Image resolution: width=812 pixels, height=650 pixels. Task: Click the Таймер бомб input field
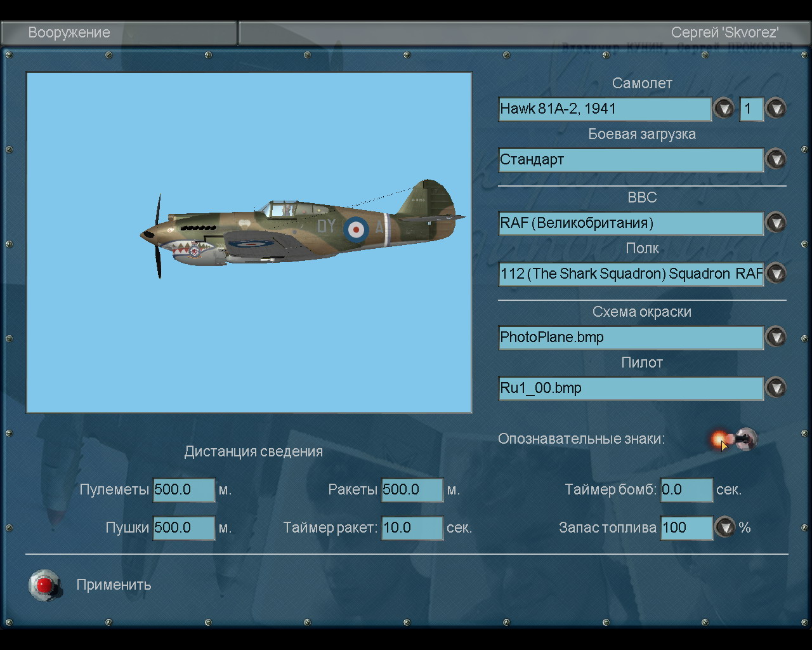[x=686, y=489]
